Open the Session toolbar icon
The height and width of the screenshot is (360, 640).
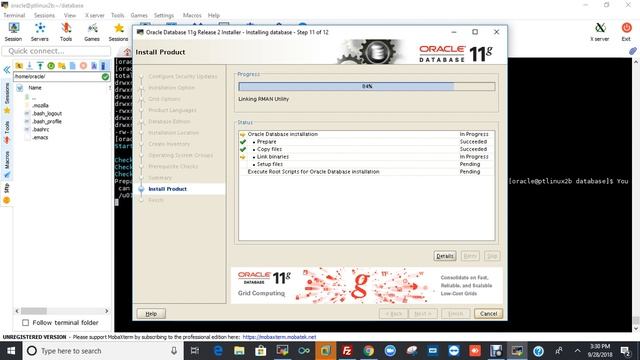13,32
